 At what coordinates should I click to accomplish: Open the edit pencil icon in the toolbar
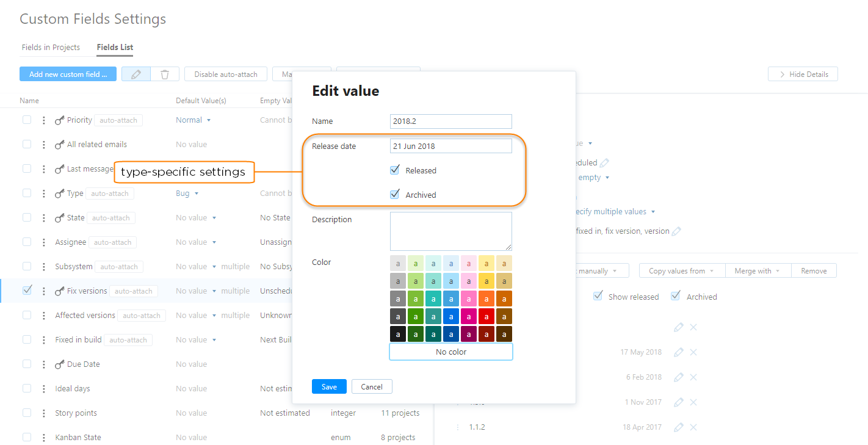(136, 73)
